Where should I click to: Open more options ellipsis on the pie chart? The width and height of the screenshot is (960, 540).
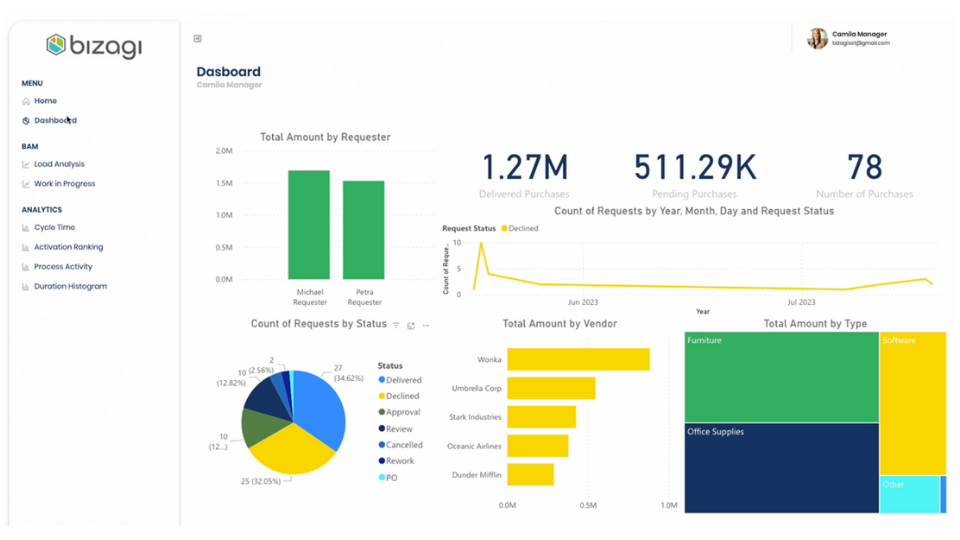pyautogui.click(x=426, y=325)
